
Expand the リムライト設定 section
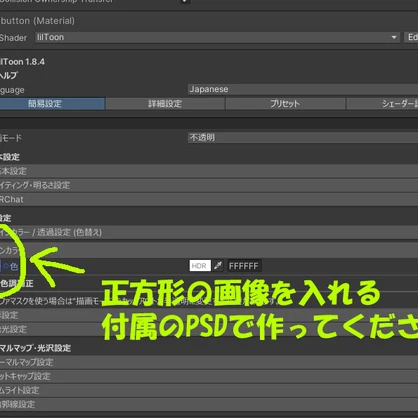coord(209,390)
